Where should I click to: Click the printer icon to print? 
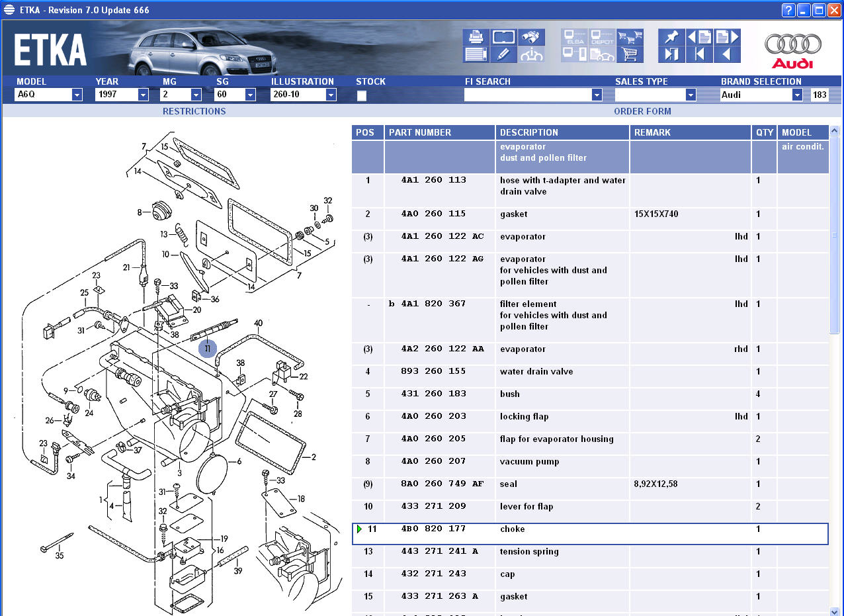pyautogui.click(x=476, y=37)
